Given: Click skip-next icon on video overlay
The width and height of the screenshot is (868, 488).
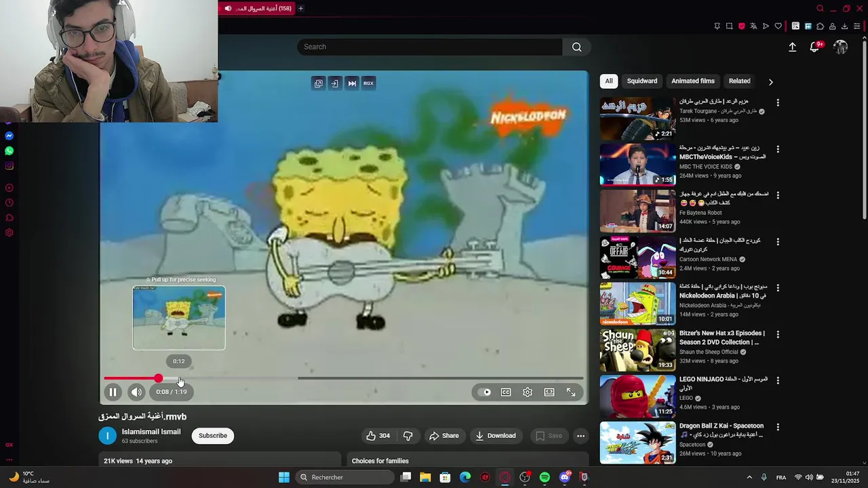Looking at the screenshot, I should click(x=352, y=83).
